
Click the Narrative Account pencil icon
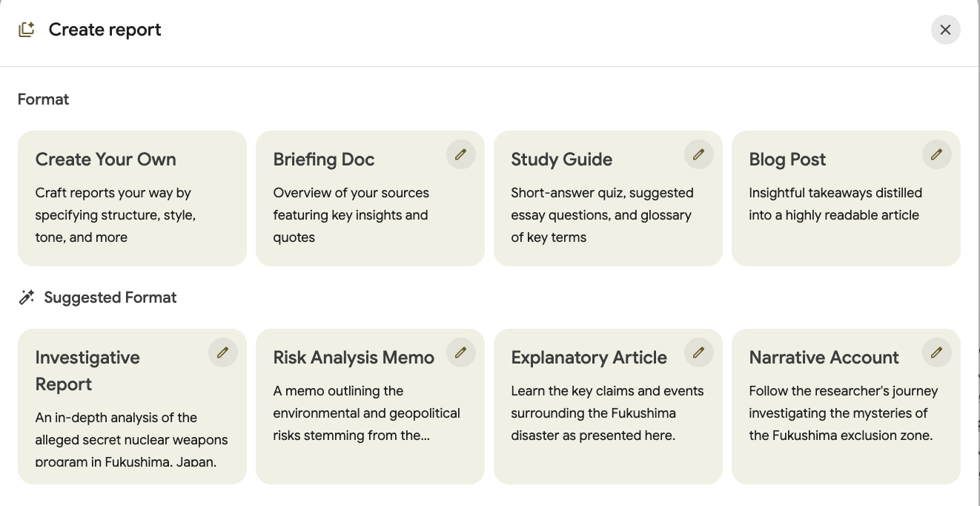coord(936,352)
